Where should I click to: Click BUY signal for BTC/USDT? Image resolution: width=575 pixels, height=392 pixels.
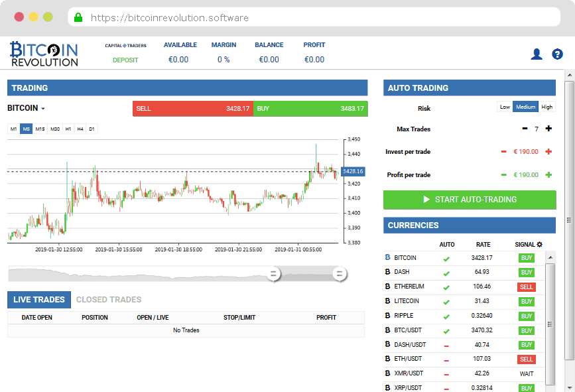(x=526, y=330)
